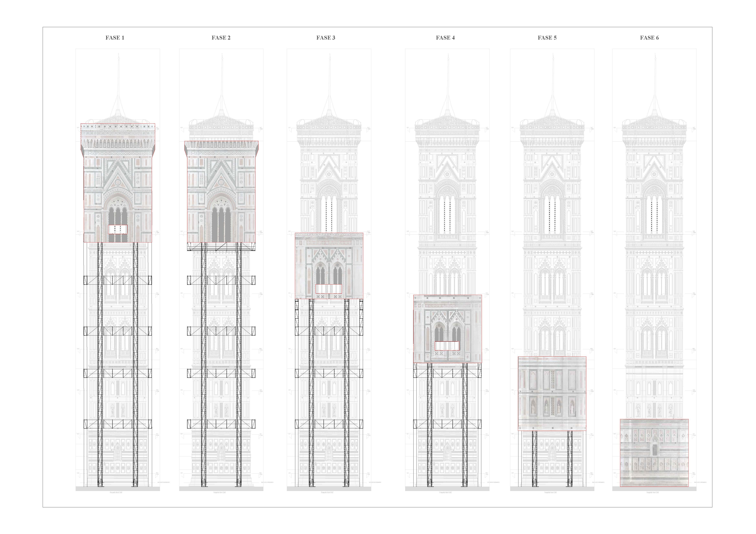Click 'Prospetto Nord CAD' caption under FASE 1
This screenshot has height=534, width=756.
click(116, 492)
